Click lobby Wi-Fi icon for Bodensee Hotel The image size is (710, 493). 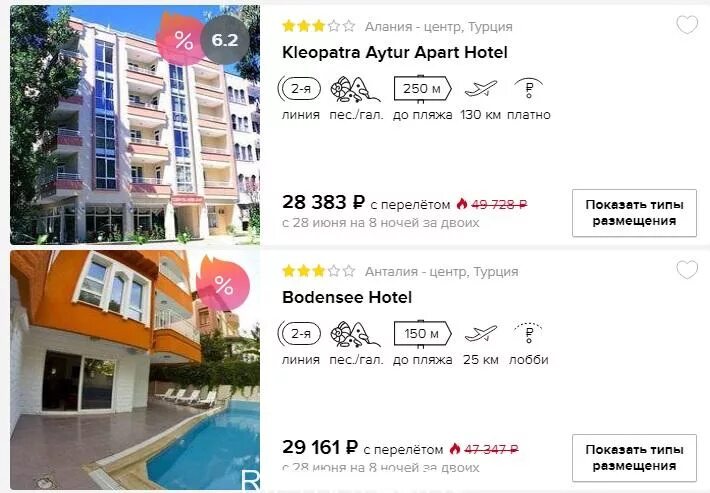[528, 333]
